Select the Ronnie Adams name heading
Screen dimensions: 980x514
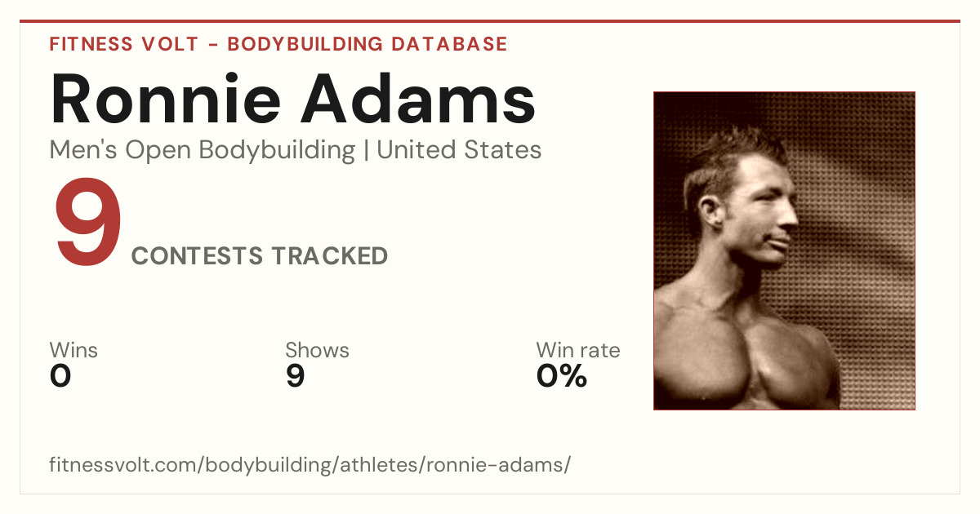pyautogui.click(x=292, y=98)
